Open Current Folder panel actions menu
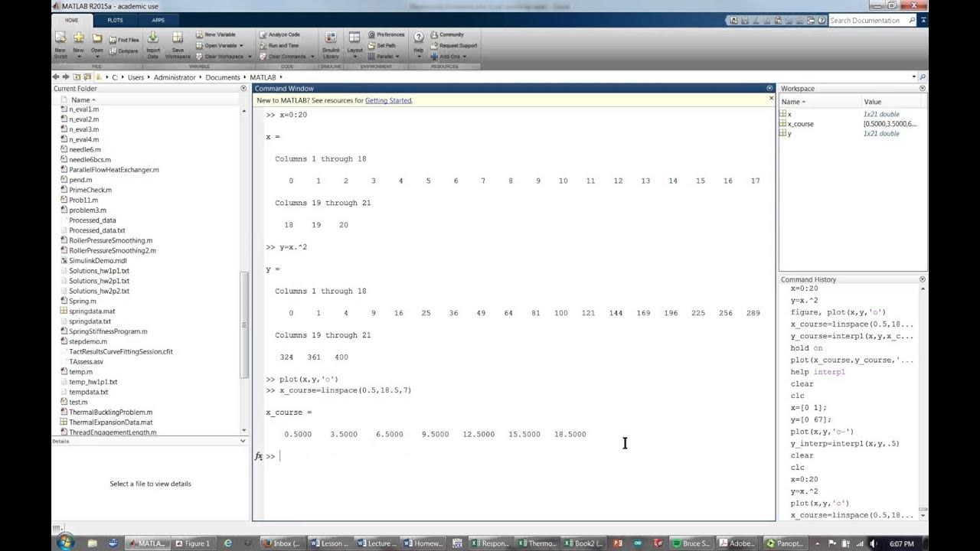The height and width of the screenshot is (551, 980). (x=244, y=88)
